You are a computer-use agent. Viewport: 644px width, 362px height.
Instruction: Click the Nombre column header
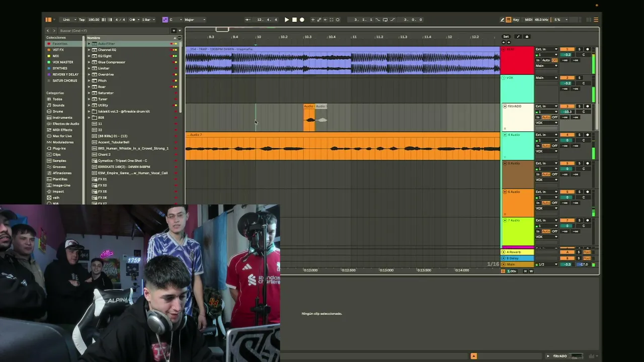(131, 38)
